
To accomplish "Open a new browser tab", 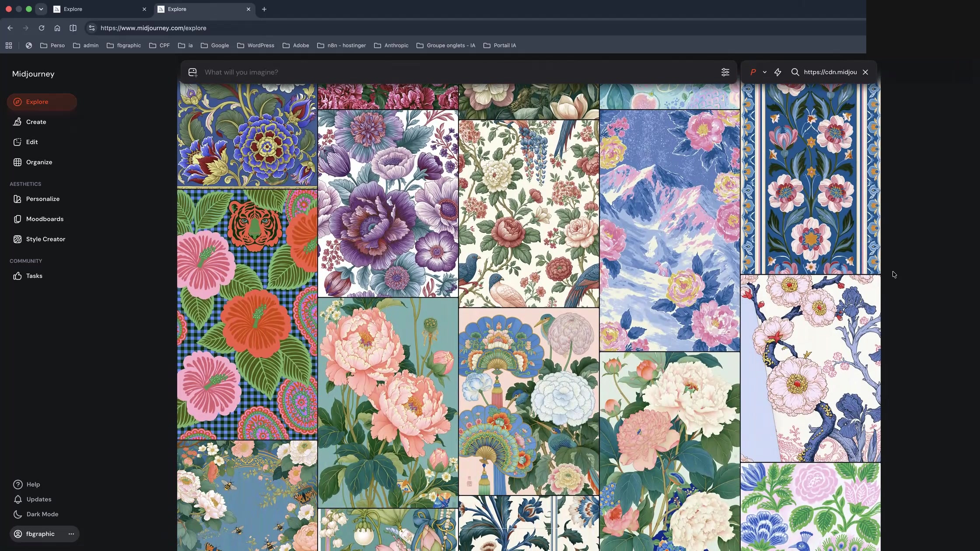I will [264, 9].
